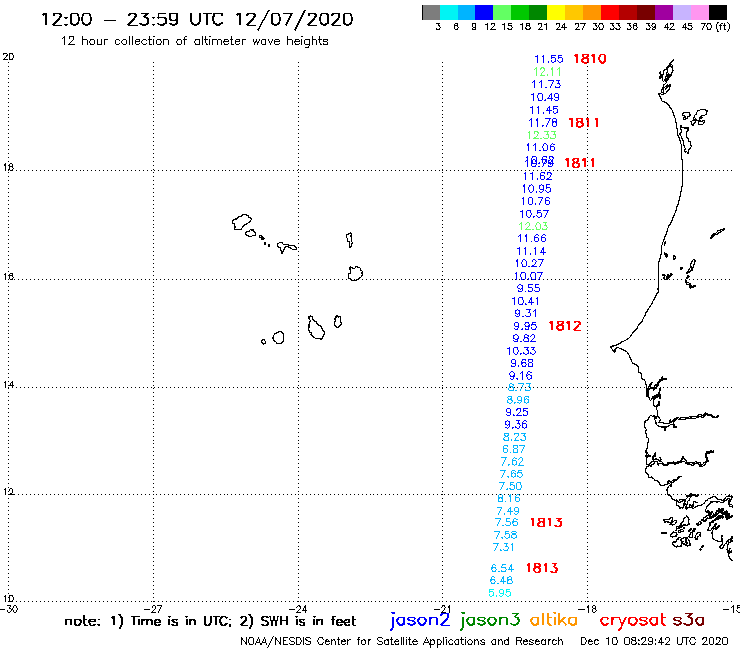740x650 pixels.
Task: Click the wave height value '11.45'
Action: coord(544,110)
